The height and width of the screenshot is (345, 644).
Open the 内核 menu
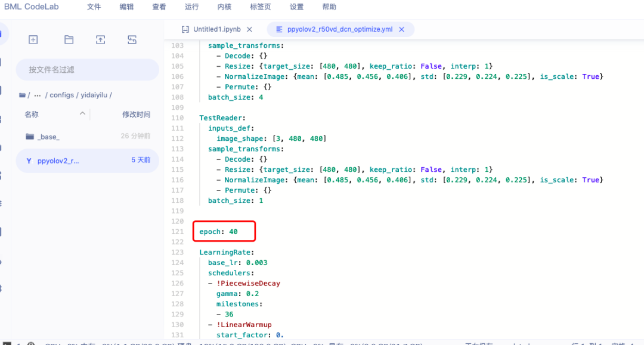click(x=224, y=7)
